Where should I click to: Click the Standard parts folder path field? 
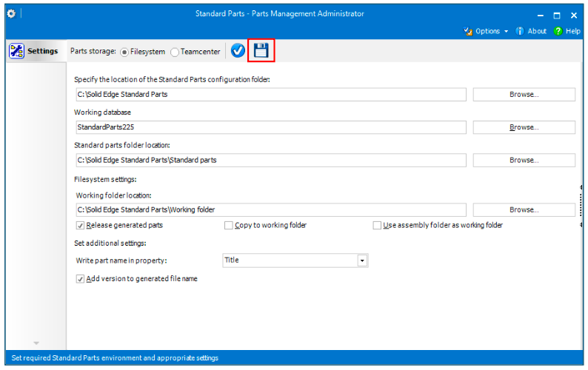pos(271,160)
